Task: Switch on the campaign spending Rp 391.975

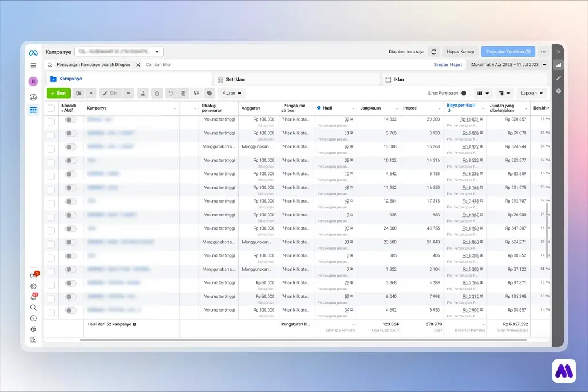Action: 71,188
